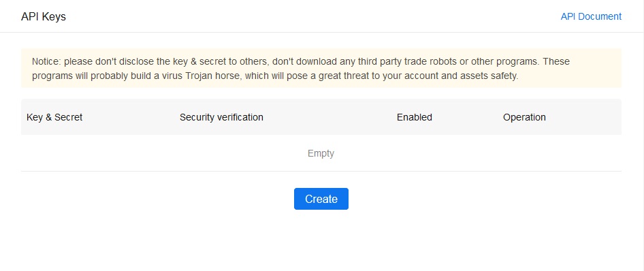The height and width of the screenshot is (271, 644).
Task: Select the Key & Secret column header
Action: 54,117
